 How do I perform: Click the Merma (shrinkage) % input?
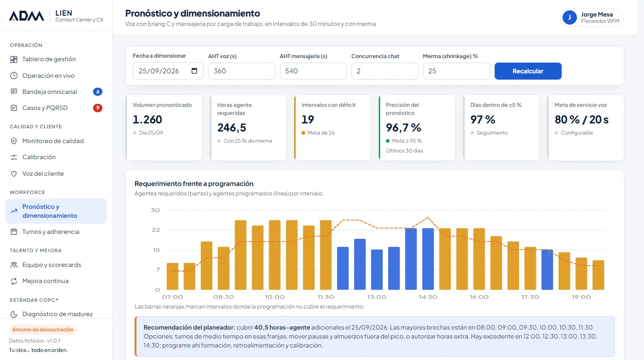[x=456, y=71]
